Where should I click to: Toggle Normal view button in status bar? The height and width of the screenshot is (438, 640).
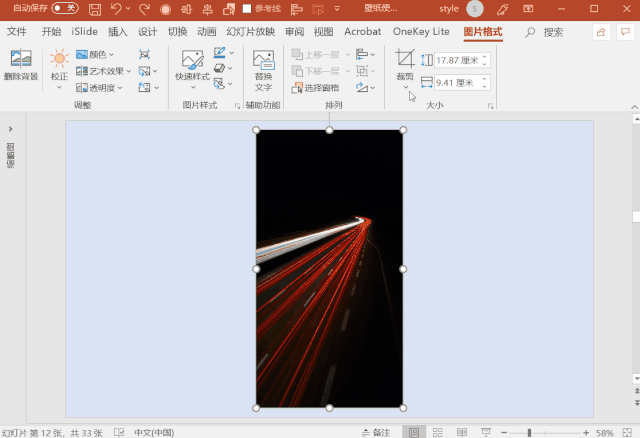[414, 432]
